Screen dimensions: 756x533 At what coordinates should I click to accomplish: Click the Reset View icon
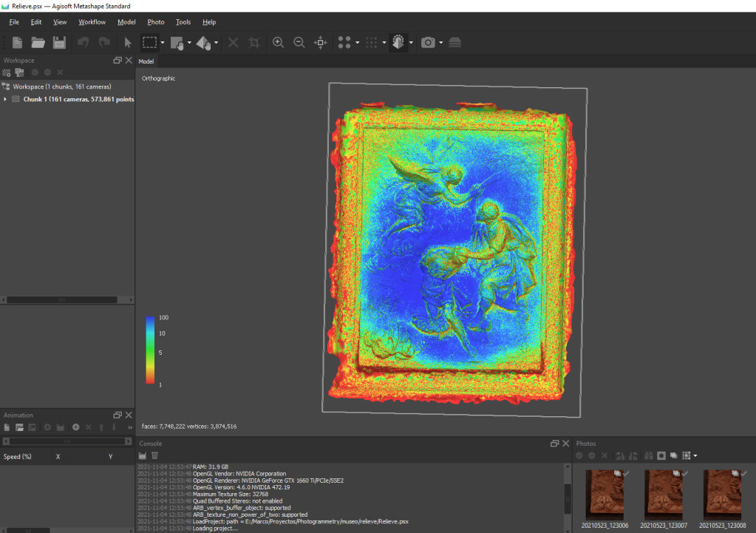321,43
